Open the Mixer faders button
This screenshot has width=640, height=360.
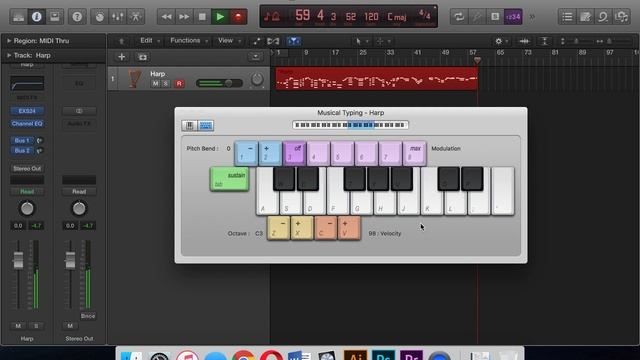pos(118,17)
